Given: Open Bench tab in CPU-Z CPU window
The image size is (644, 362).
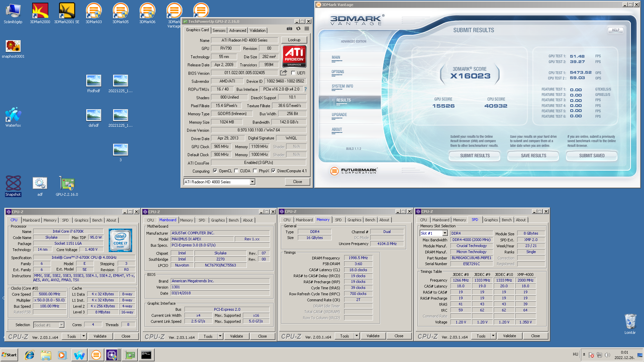Looking at the screenshot, I should (97, 220).
